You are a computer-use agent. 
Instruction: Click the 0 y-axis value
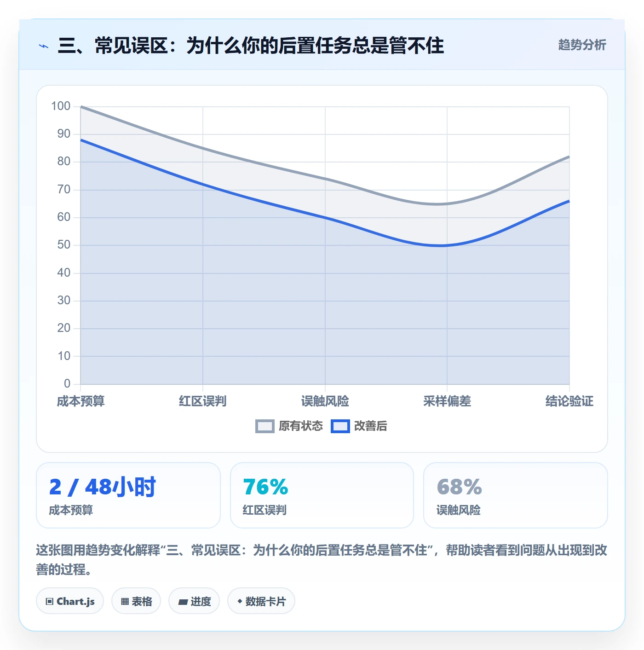coord(67,383)
